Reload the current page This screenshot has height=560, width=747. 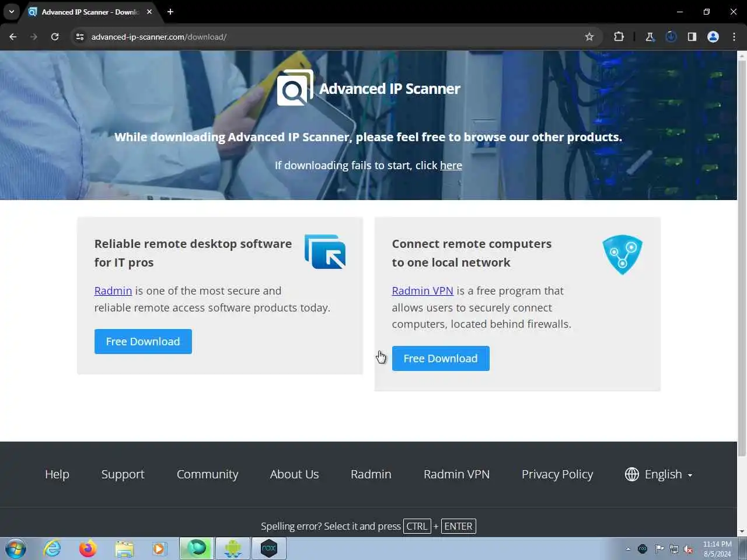tap(55, 37)
